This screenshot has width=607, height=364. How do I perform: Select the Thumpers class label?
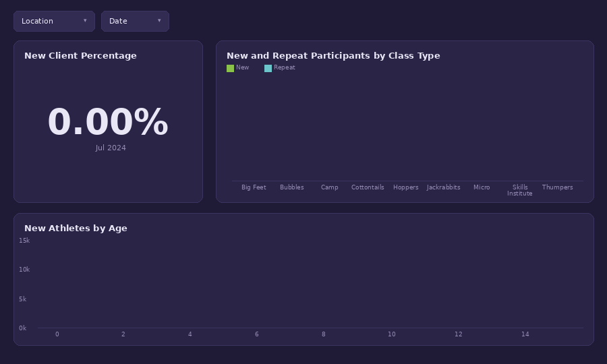pos(558,187)
